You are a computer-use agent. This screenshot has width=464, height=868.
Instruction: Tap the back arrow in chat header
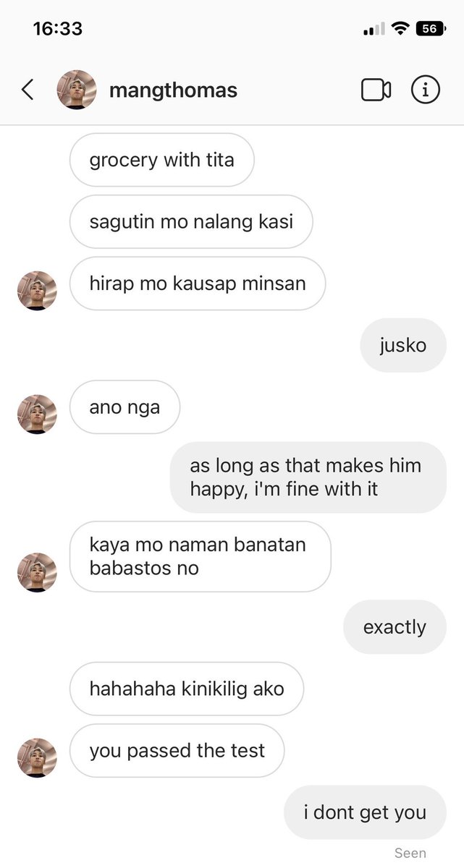[x=28, y=90]
